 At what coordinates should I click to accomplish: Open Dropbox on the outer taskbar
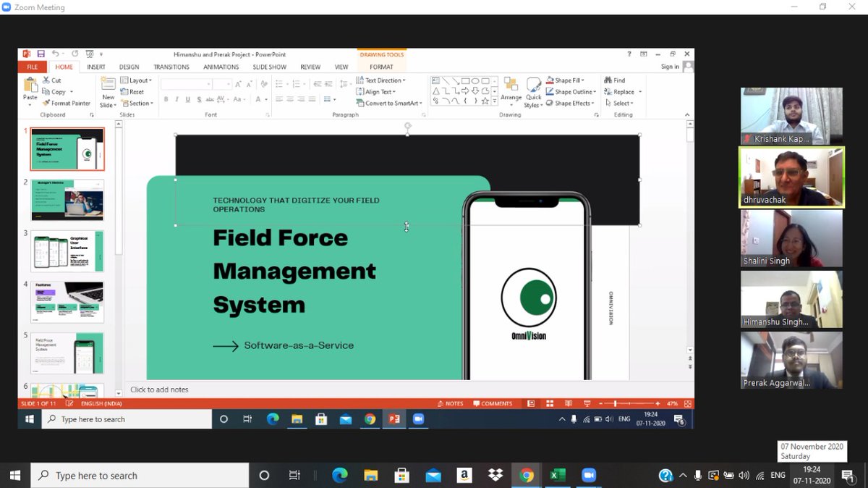click(x=495, y=476)
